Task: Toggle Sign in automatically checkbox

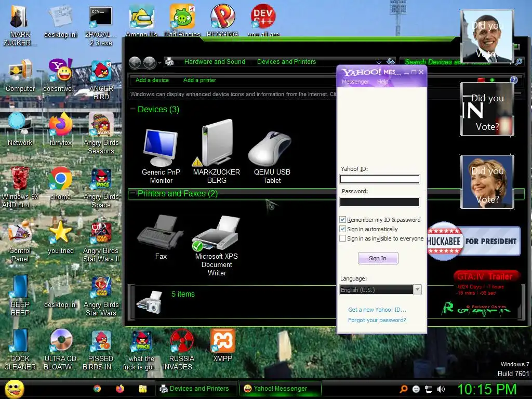Action: click(343, 229)
